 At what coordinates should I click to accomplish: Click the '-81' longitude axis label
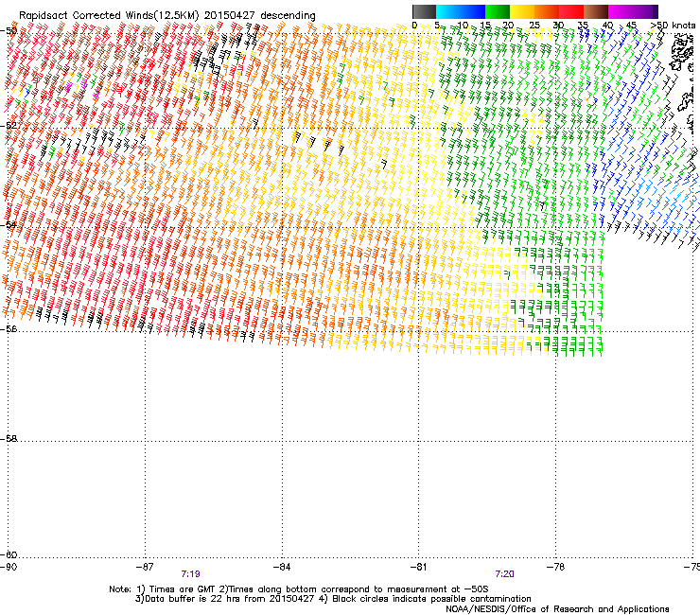(x=419, y=567)
